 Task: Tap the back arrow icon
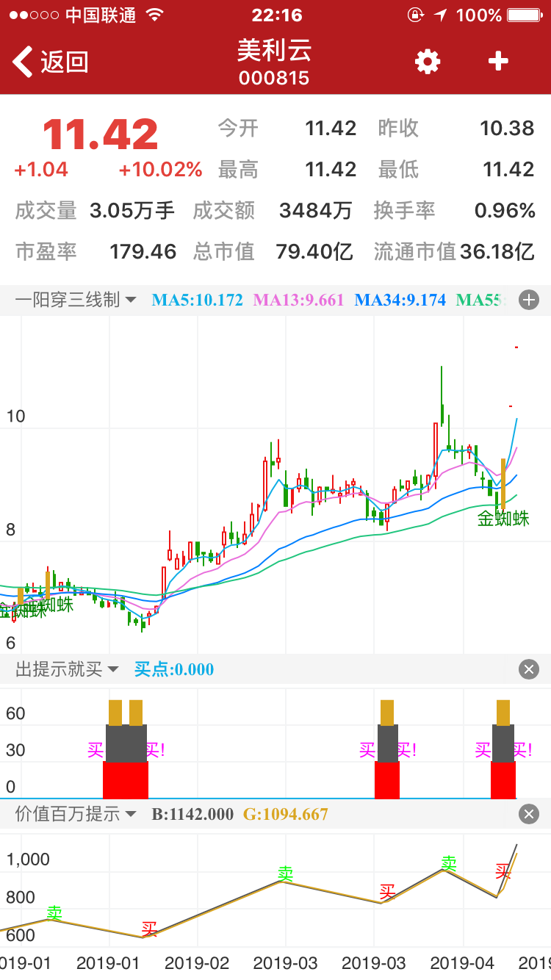click(22, 62)
